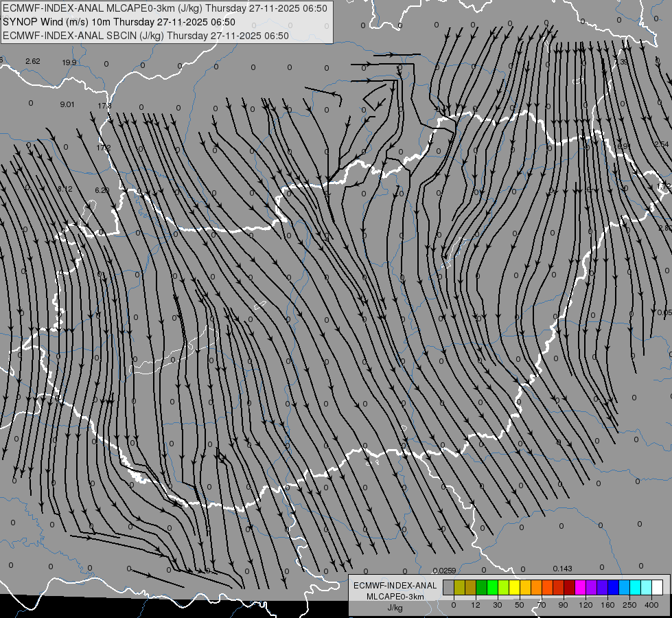Click the 0.0259 data value on map

[x=444, y=571]
